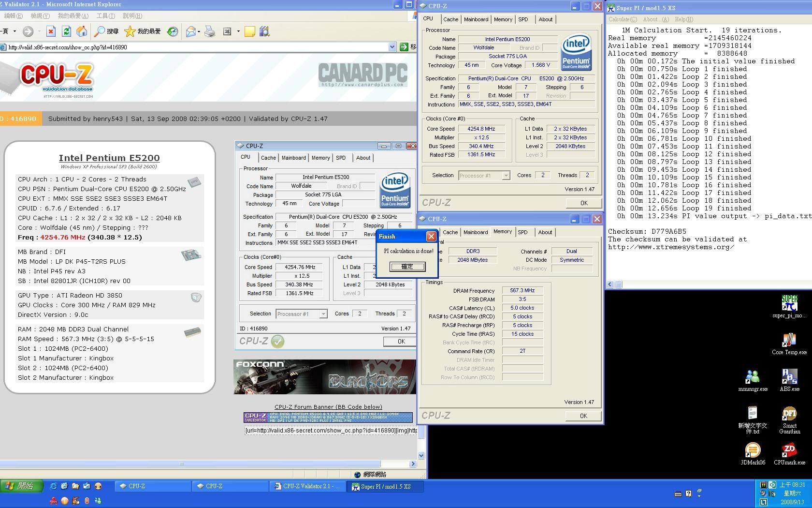Click the IE Forward arrow button
The height and width of the screenshot is (508, 812).
click(28, 31)
